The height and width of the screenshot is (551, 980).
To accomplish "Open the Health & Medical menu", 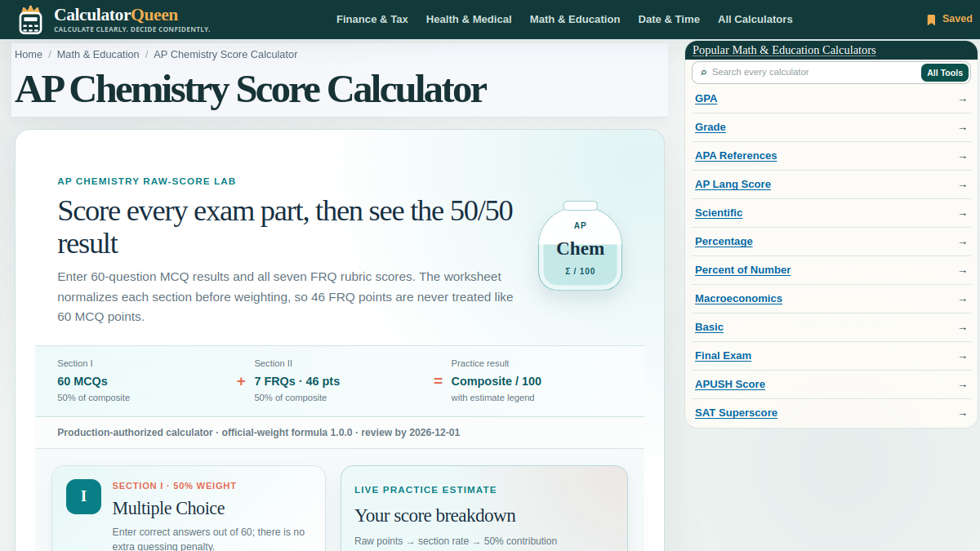I will tap(469, 20).
